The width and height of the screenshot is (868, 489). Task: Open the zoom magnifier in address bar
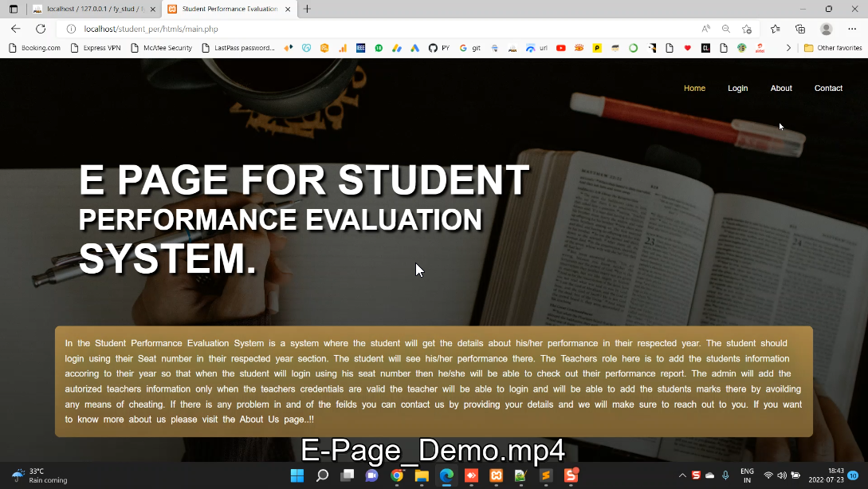click(726, 29)
